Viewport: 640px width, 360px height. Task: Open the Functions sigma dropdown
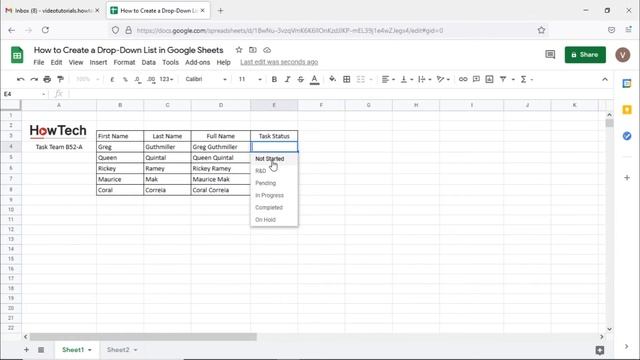(x=527, y=79)
